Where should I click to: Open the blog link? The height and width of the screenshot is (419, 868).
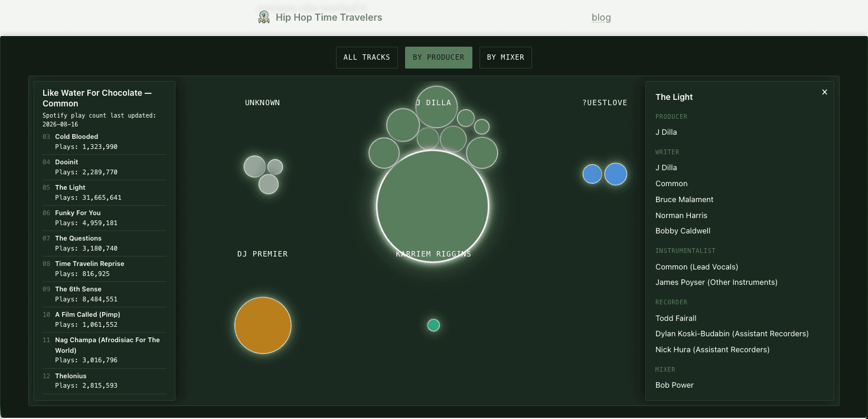point(601,17)
